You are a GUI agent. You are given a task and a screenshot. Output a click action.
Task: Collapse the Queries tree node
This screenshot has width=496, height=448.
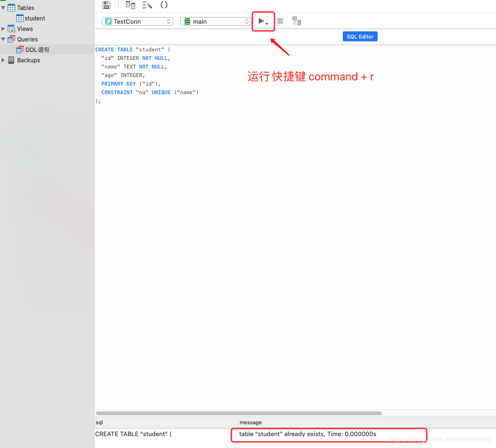pyautogui.click(x=3, y=39)
